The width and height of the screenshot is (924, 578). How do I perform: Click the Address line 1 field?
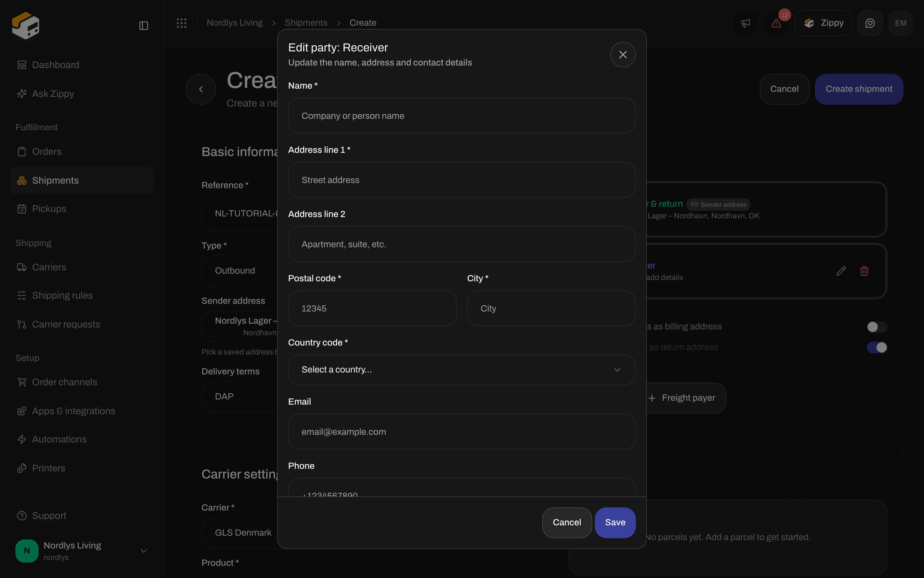point(462,180)
